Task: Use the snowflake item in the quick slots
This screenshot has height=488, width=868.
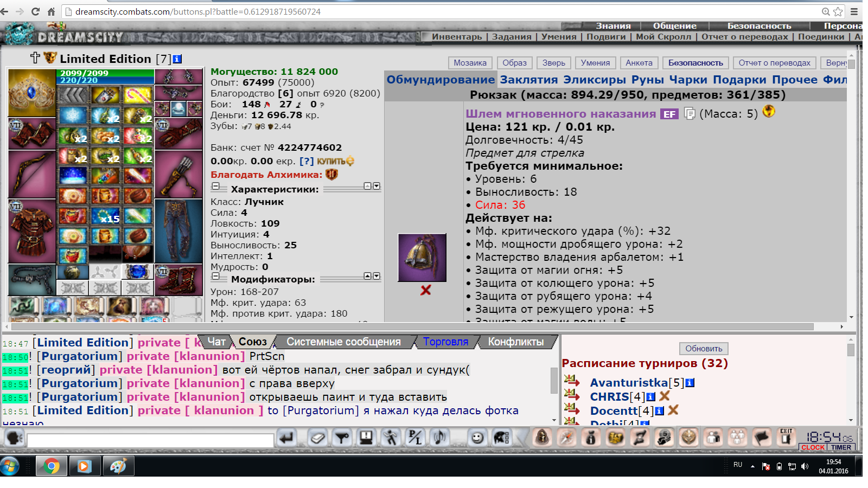Action: pos(73,116)
